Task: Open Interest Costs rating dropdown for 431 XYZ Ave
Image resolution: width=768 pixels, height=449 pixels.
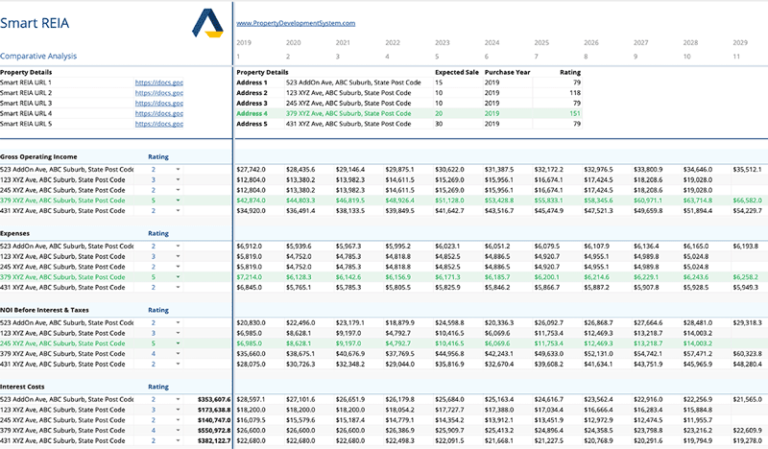Action: 178,441
